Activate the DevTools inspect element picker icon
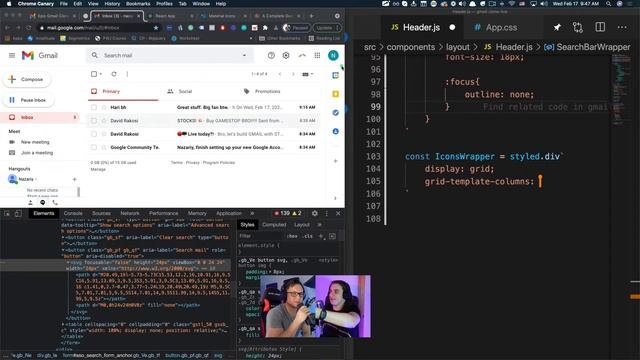640x360 pixels. 7,213
